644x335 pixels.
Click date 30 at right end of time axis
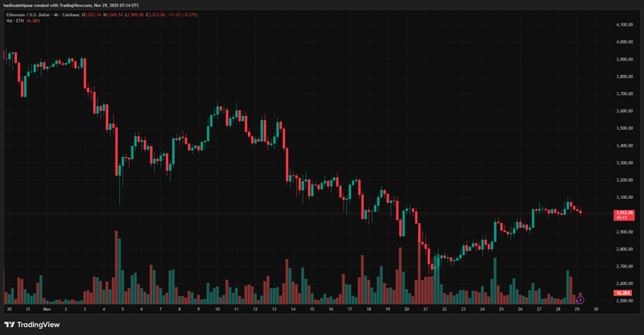[596, 308]
